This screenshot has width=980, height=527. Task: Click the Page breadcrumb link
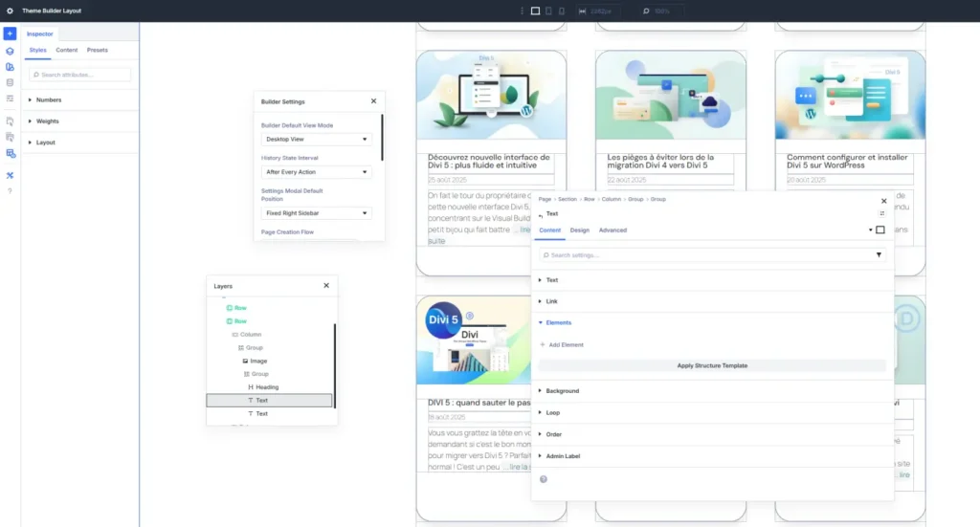coord(545,199)
